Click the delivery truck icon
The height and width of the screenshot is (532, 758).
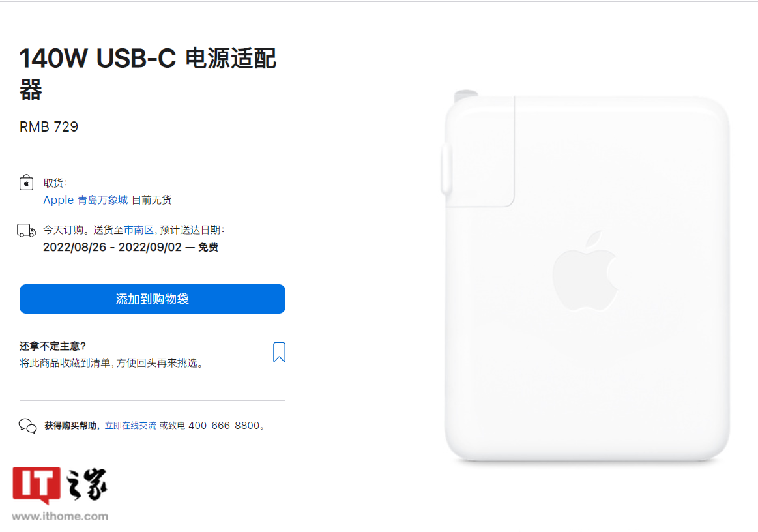click(26, 231)
